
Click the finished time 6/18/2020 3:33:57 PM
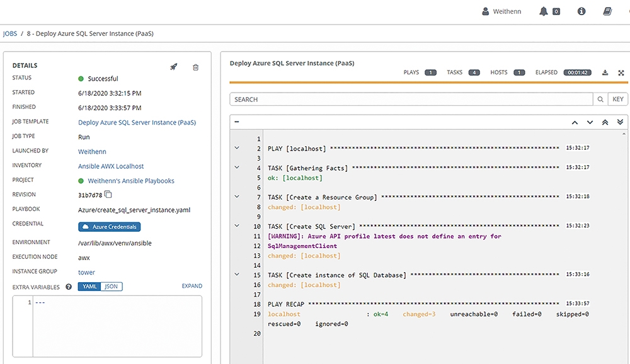(110, 108)
